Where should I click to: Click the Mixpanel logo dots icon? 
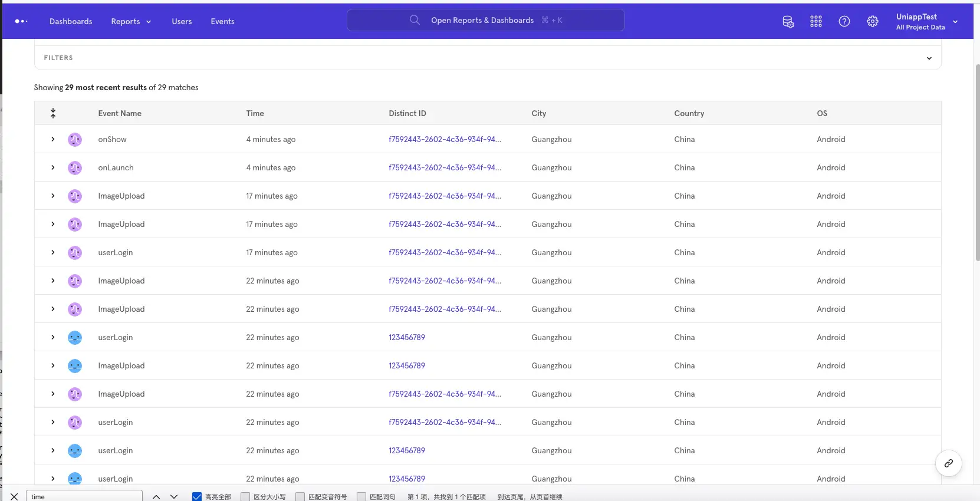click(21, 21)
